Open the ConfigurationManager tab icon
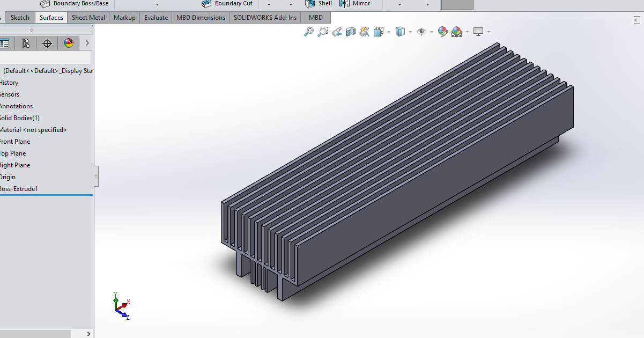The width and height of the screenshot is (644, 338). click(25, 43)
